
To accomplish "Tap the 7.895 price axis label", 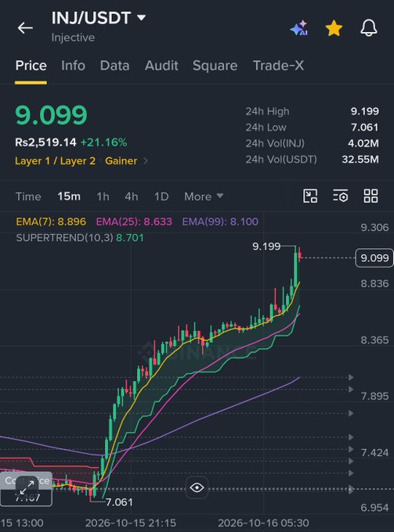I will (374, 396).
